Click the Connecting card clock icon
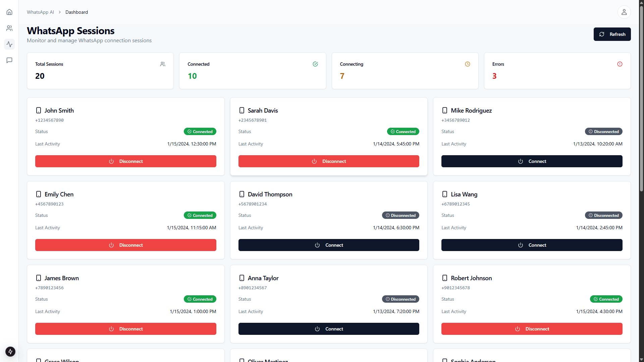This screenshot has width=644, height=362. pos(468,64)
